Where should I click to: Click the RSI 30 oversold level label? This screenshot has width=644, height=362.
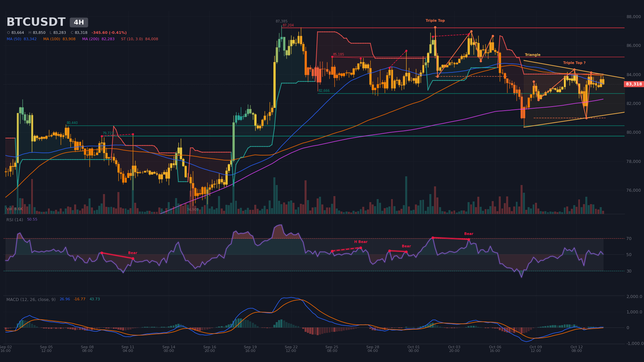coord(629,271)
